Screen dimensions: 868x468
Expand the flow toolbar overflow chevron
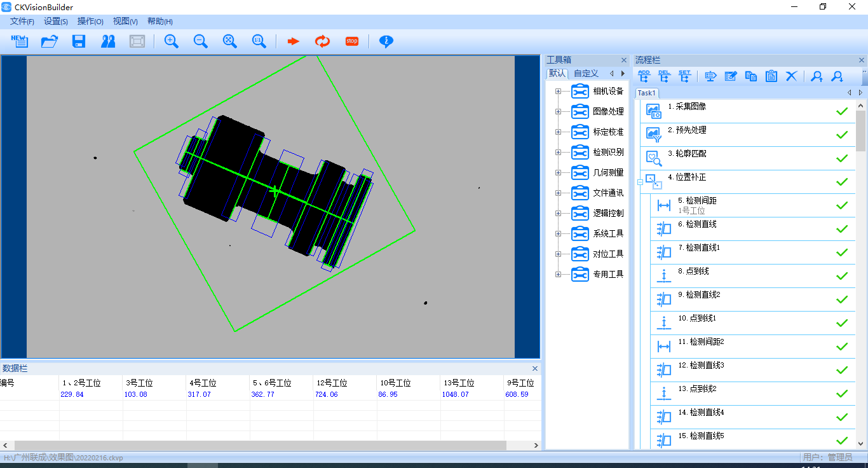(x=864, y=77)
